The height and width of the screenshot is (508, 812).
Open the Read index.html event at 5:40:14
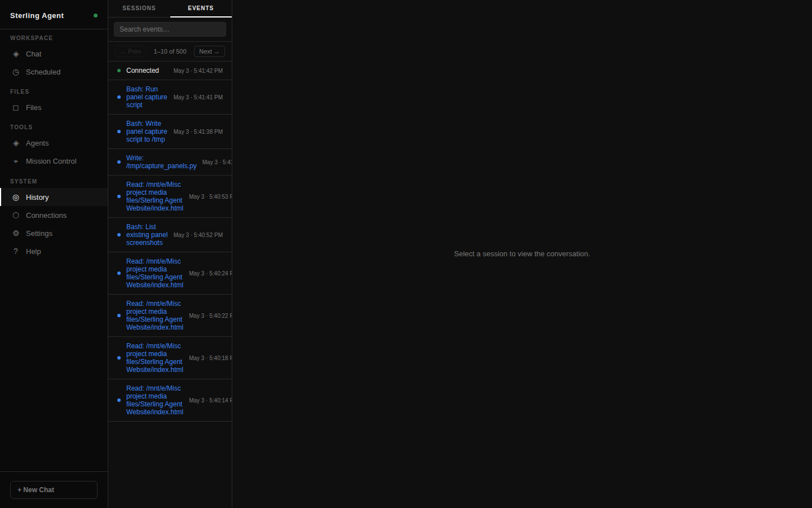tap(170, 400)
